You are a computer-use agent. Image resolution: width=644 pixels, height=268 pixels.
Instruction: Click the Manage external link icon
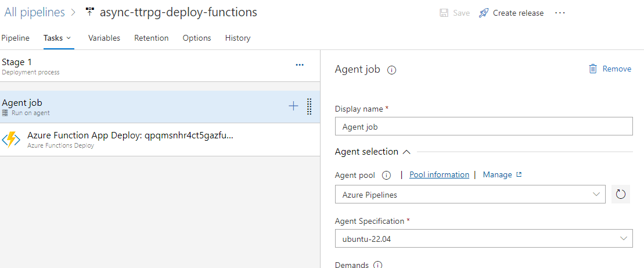pyautogui.click(x=519, y=174)
